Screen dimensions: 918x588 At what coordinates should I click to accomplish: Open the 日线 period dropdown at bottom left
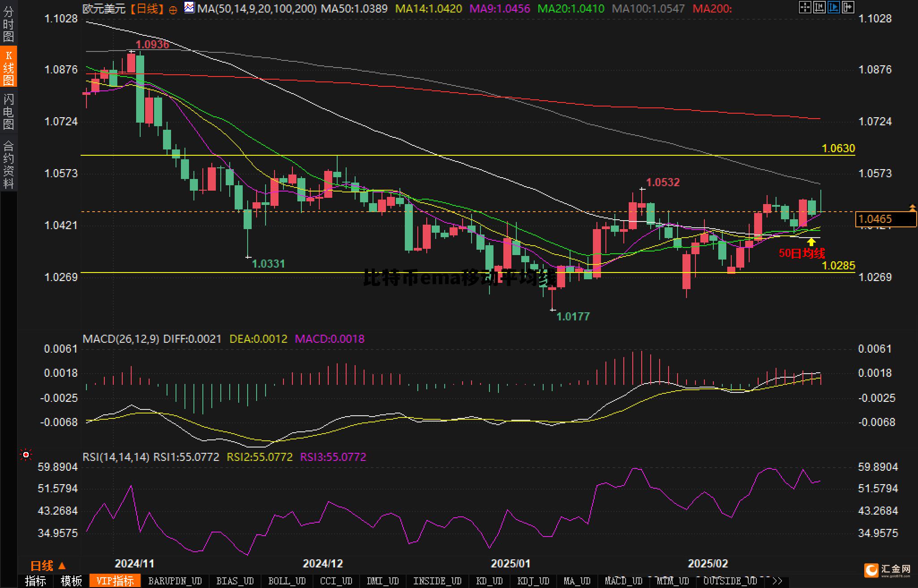click(x=47, y=566)
